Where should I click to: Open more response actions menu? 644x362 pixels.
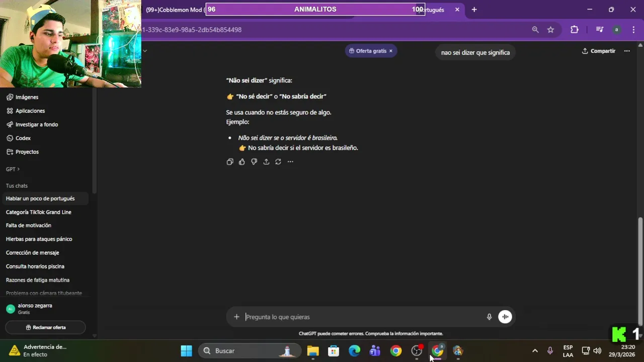(290, 162)
